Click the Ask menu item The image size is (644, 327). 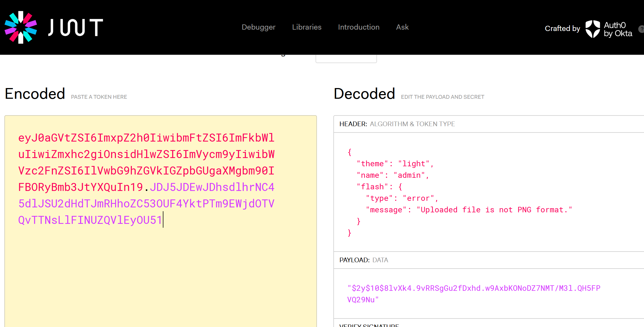click(x=402, y=27)
